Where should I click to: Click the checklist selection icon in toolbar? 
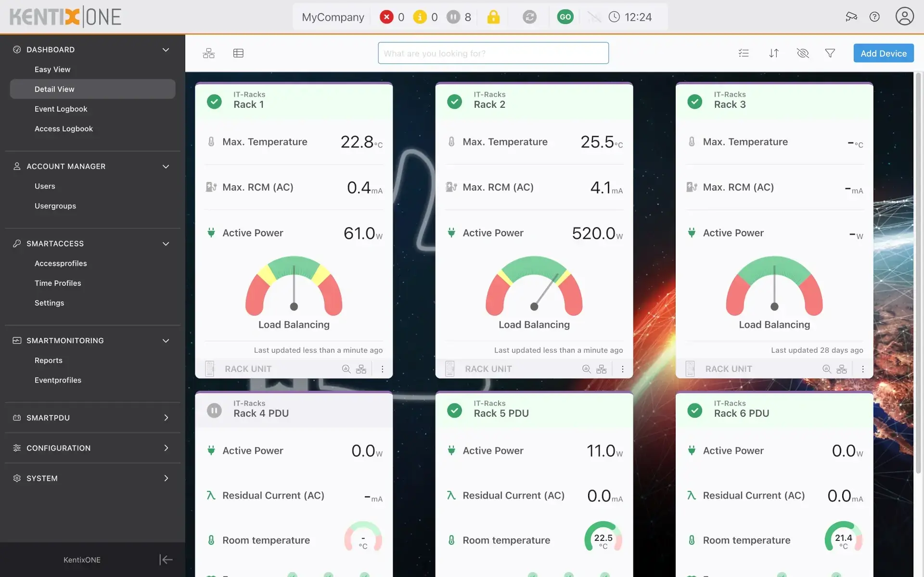(744, 53)
